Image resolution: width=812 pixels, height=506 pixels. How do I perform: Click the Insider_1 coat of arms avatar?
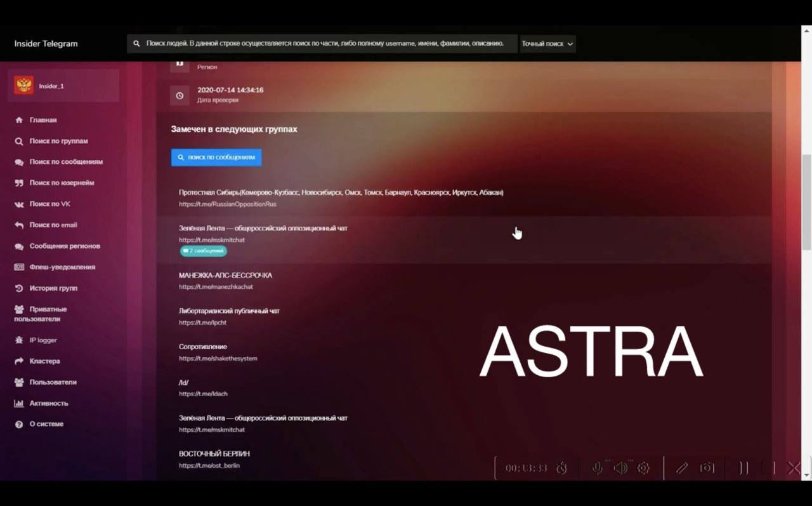point(24,86)
